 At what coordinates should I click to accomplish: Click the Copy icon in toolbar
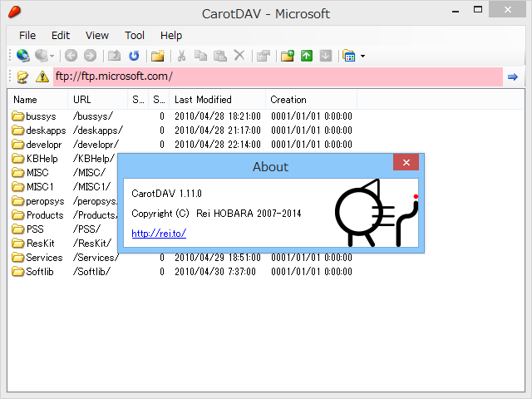[x=200, y=56]
